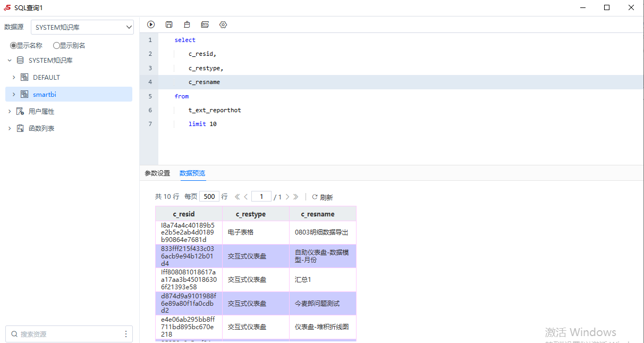The height and width of the screenshot is (343, 644).
Task: Open query settings gear icon
Action: click(223, 24)
